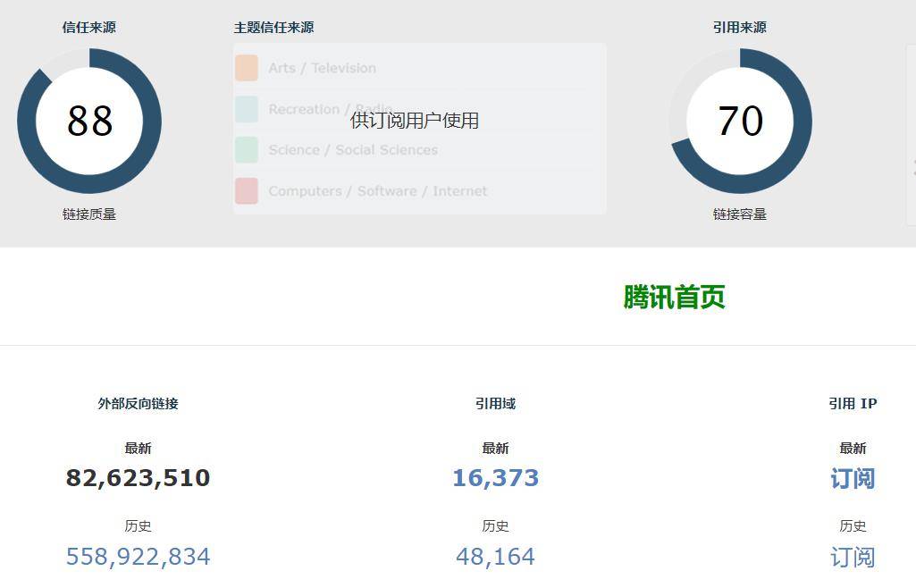Image resolution: width=916 pixels, height=588 pixels.
Task: Click the 82,623,510 external backlinks value
Action: pyautogui.click(x=138, y=478)
